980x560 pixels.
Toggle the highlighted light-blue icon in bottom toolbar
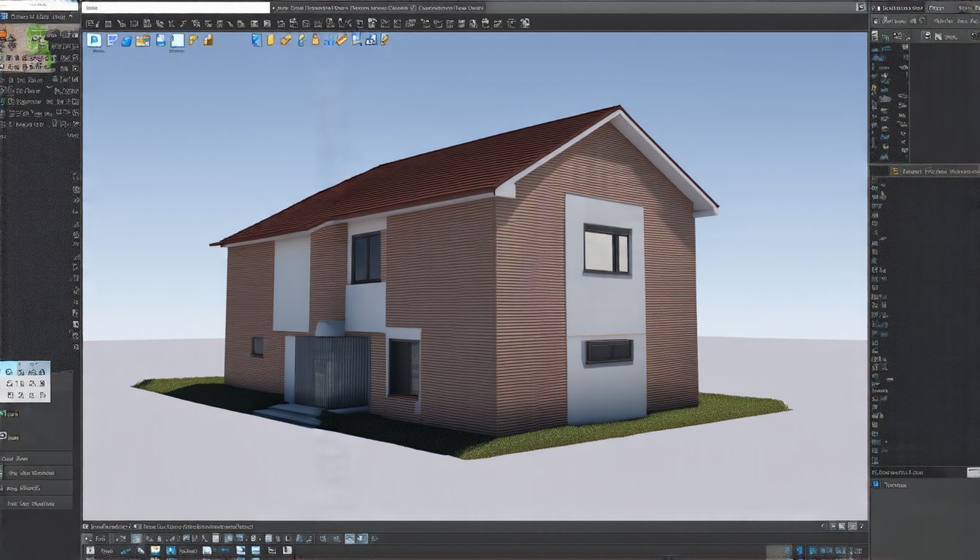[136, 539]
